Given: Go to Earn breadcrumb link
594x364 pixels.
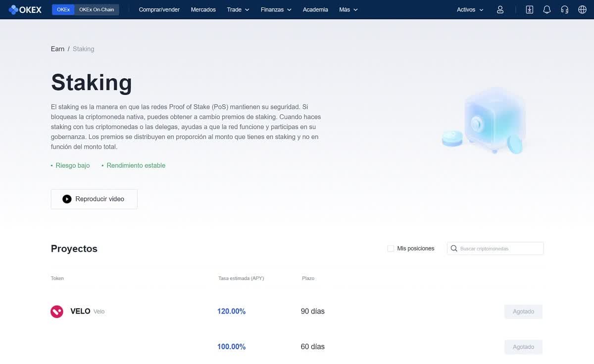Looking at the screenshot, I should [x=57, y=49].
